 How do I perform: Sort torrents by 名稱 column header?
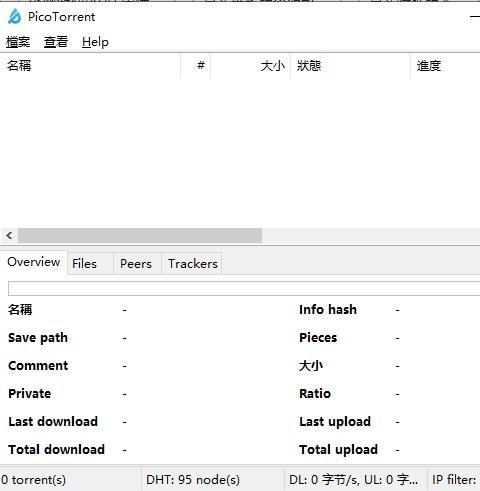90,66
